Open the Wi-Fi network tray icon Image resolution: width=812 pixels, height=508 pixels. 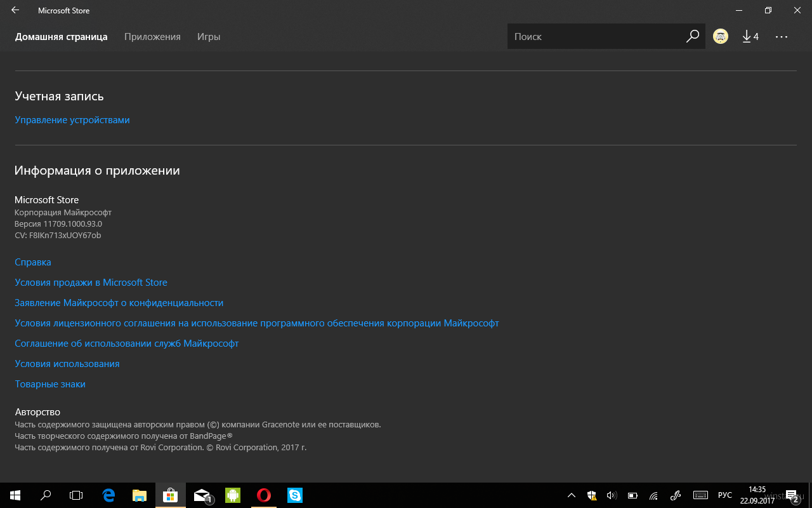click(x=653, y=495)
